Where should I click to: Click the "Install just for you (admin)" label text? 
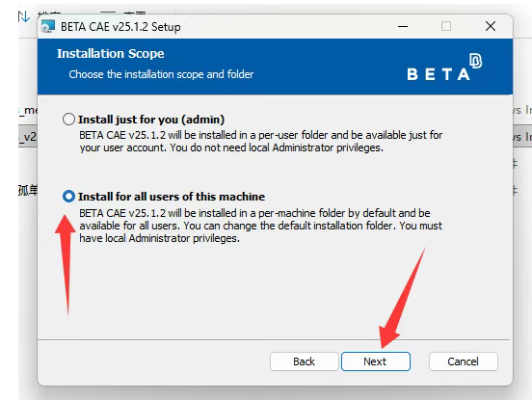[151, 120]
